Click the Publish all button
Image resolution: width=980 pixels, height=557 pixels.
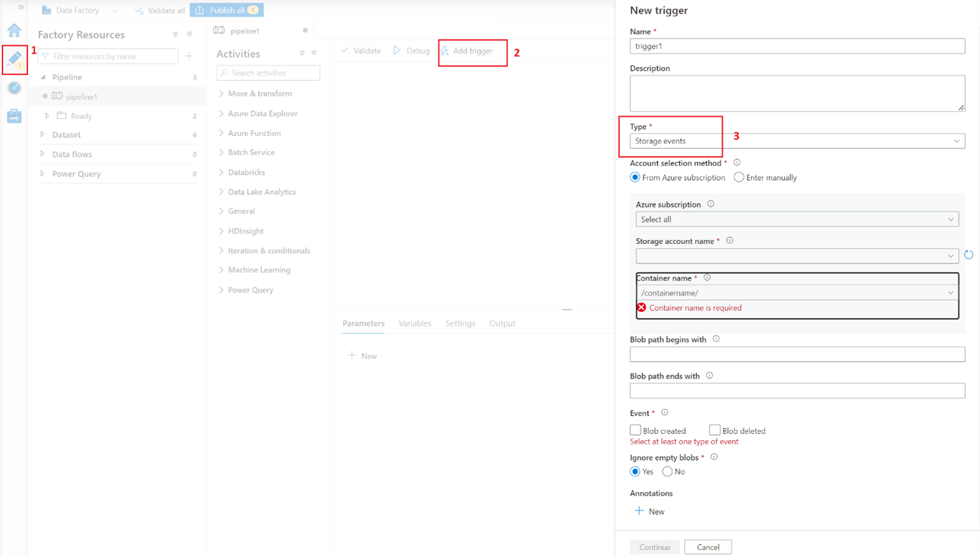(227, 10)
